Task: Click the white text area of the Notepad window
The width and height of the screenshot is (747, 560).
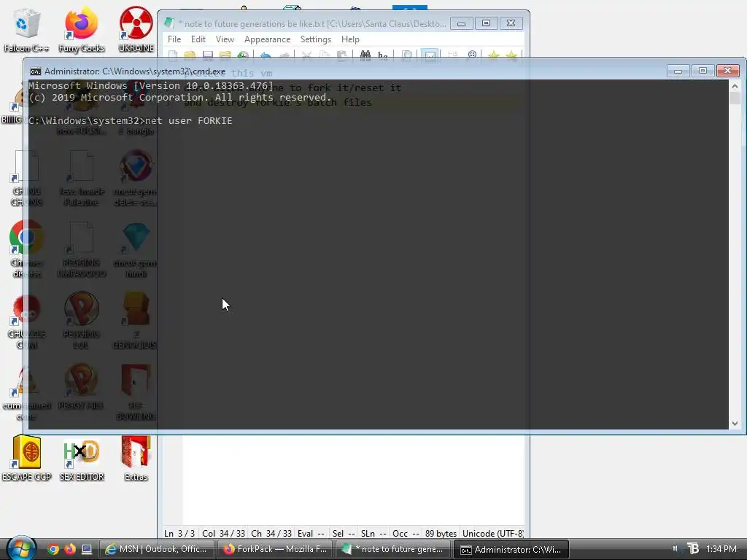Action: (352, 481)
